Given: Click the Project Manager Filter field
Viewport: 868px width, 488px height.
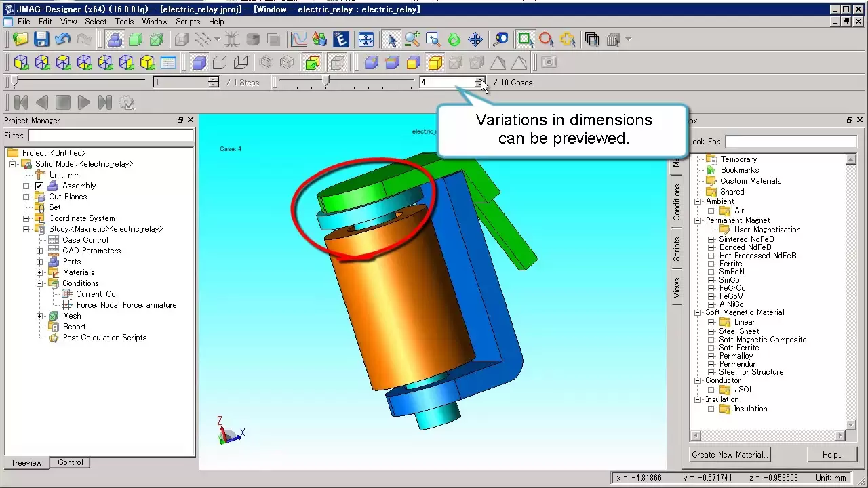Looking at the screenshot, I should 111,136.
